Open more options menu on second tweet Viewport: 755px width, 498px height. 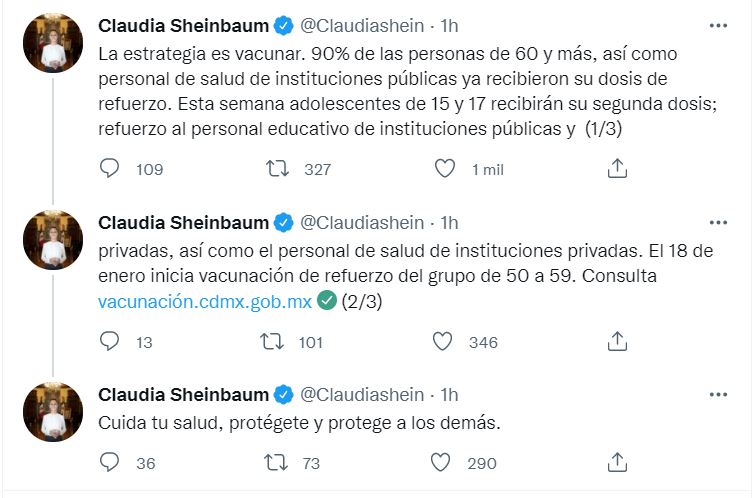tap(718, 223)
